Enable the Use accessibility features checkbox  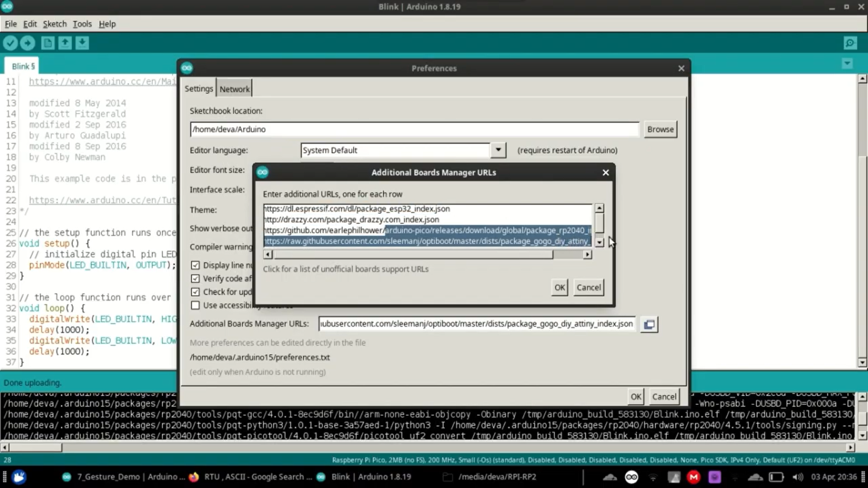[x=196, y=305]
